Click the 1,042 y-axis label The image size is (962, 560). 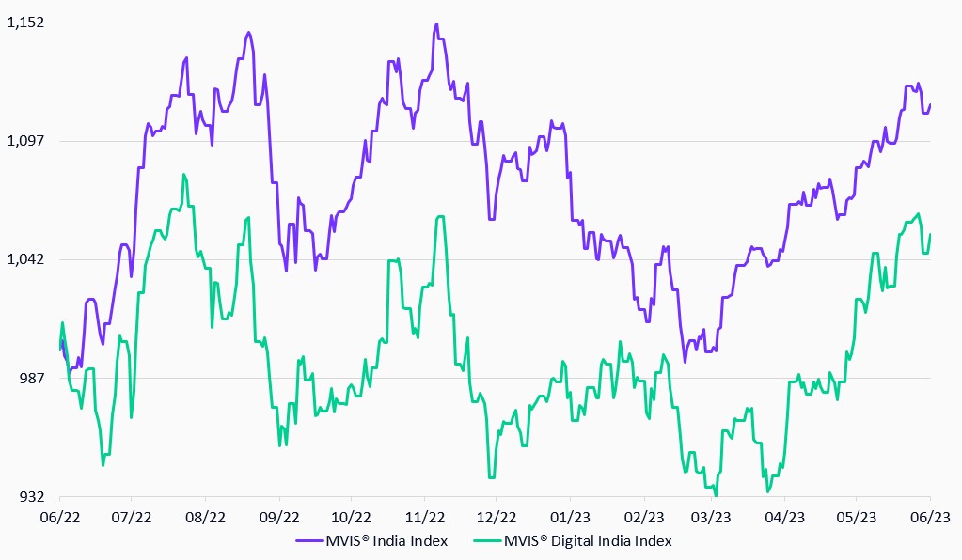(25, 259)
